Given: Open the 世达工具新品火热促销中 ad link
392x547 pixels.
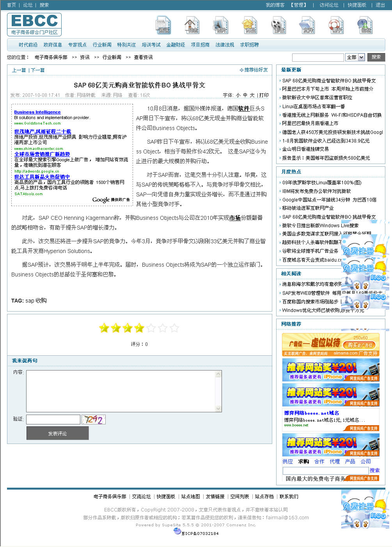Looking at the screenshot, I should (x=42, y=177).
